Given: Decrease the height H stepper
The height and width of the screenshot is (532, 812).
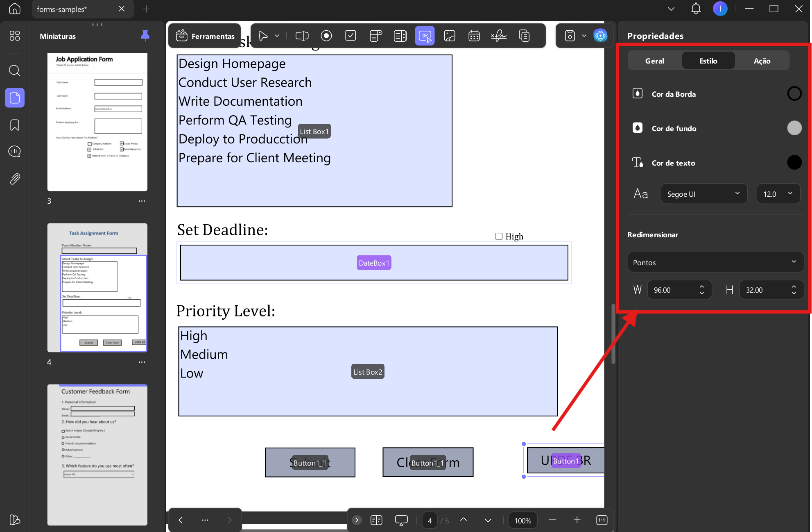Looking at the screenshot, I should [x=794, y=294].
